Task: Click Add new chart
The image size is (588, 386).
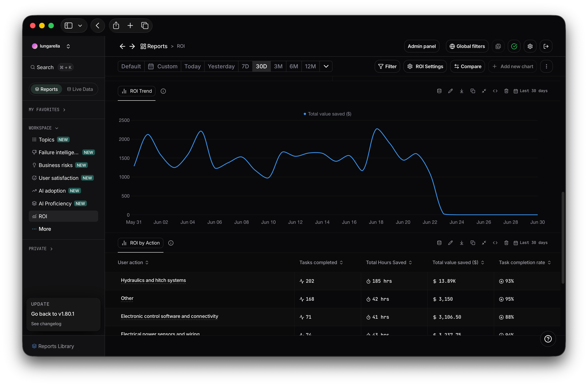Action: click(x=513, y=66)
